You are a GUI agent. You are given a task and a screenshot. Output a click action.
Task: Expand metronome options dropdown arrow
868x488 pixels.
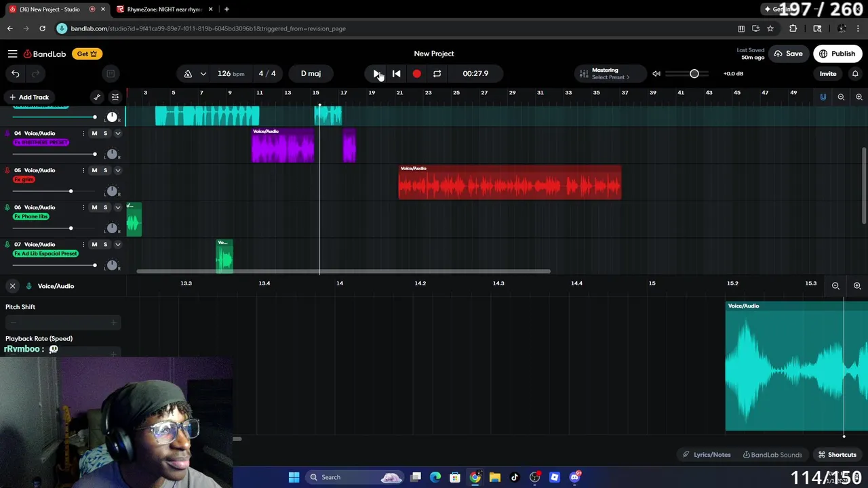(x=203, y=73)
